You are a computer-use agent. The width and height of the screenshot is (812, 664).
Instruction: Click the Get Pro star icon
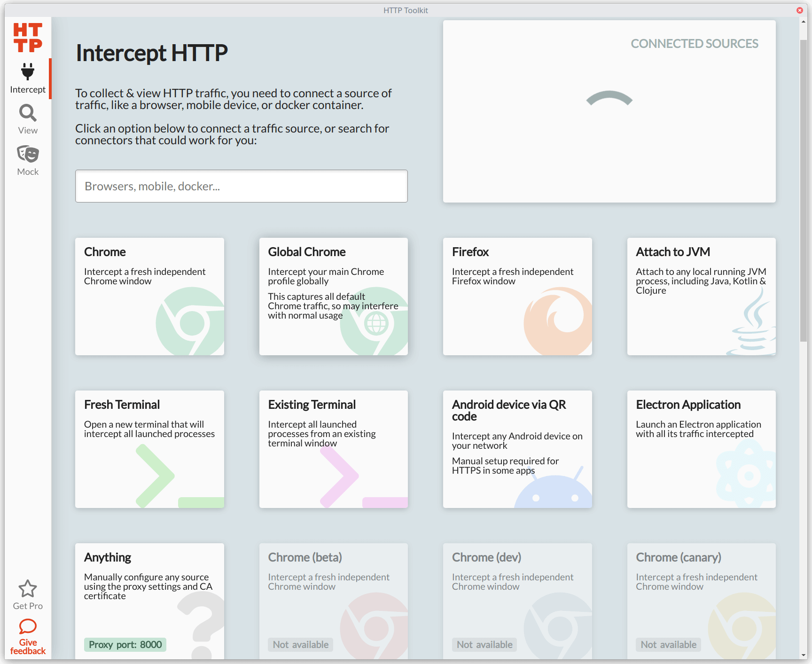click(x=28, y=588)
